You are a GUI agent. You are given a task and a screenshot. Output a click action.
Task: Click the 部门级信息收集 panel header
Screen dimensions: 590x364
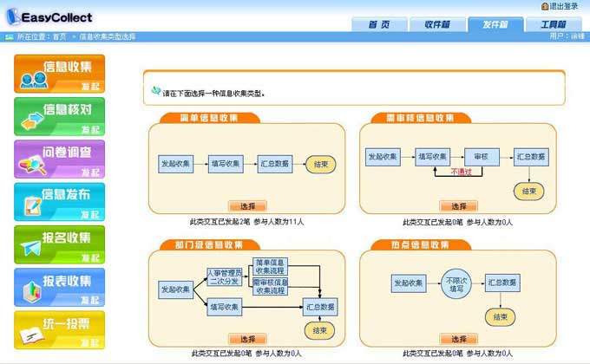tap(209, 245)
